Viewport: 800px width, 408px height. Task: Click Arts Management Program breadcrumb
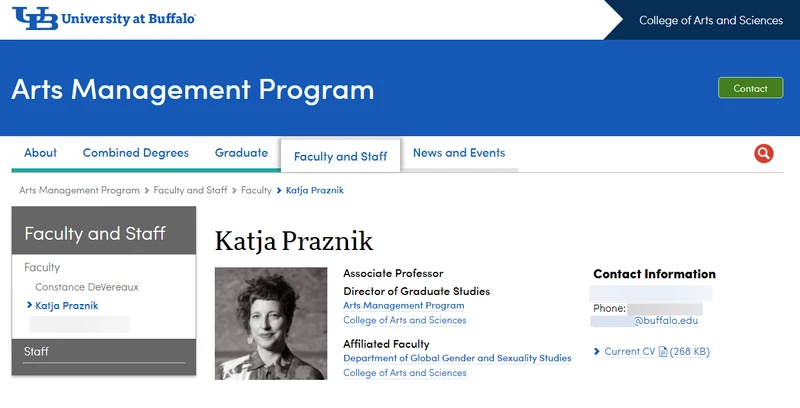(80, 190)
